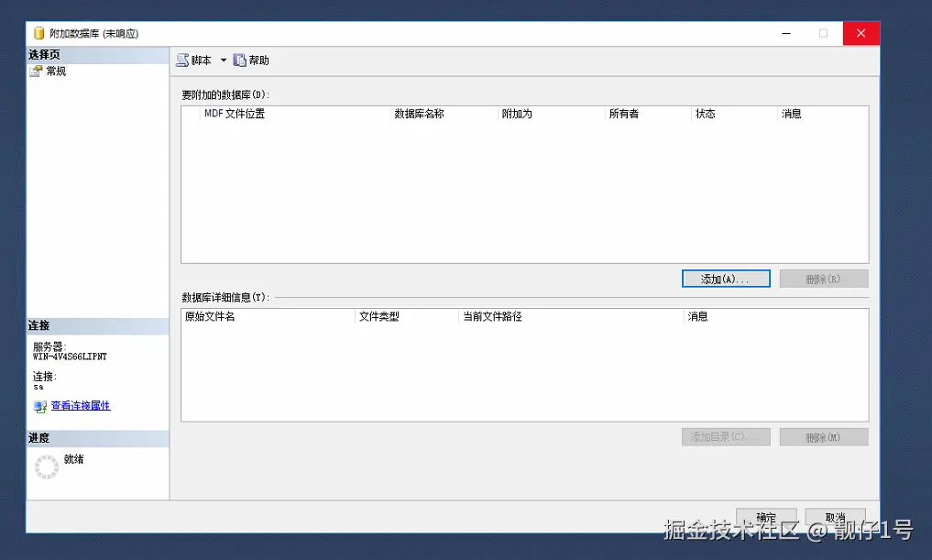Screen dimensions: 932x560
Task: Click the 脚本 script icon in toolbar
Action: point(182,60)
